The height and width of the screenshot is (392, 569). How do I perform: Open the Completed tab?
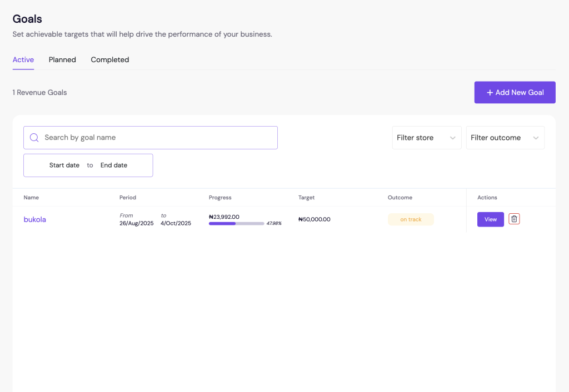click(x=109, y=60)
